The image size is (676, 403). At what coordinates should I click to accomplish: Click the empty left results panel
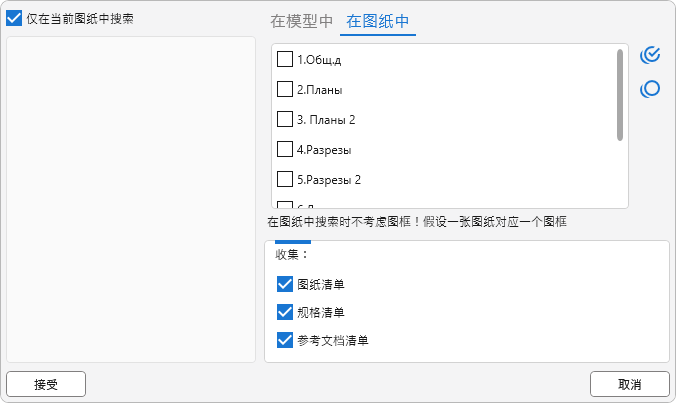click(x=131, y=199)
